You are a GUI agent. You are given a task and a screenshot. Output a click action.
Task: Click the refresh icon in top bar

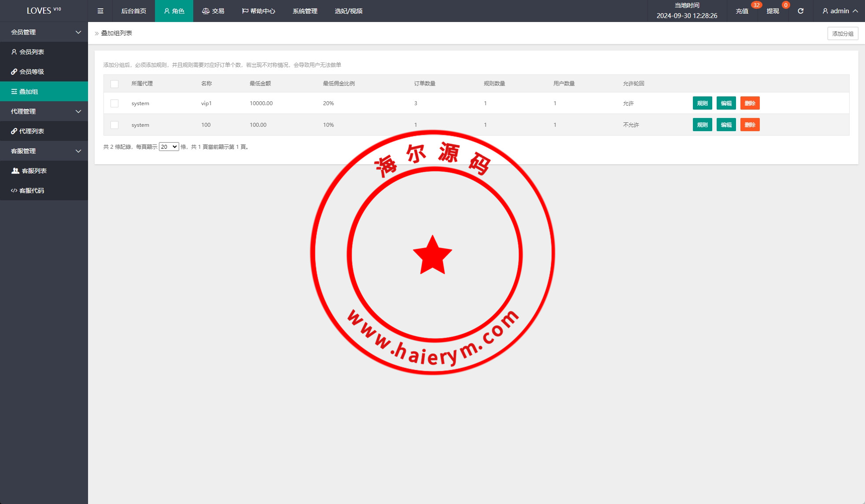pos(800,11)
